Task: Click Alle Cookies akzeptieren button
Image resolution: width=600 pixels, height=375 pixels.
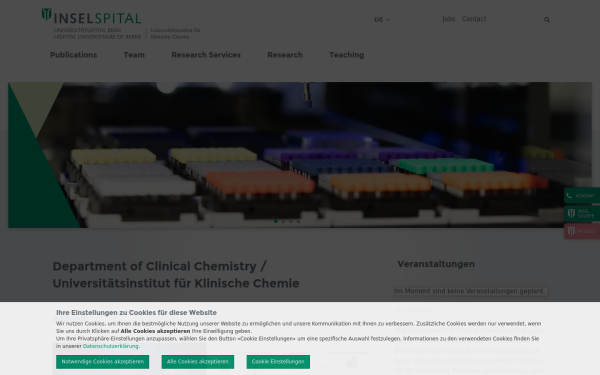Action: click(x=197, y=362)
